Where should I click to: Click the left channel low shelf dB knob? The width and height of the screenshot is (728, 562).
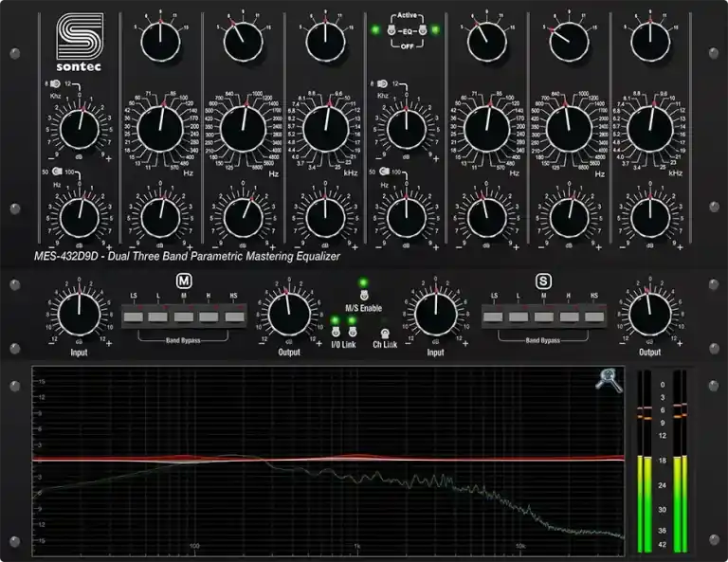tap(80, 218)
